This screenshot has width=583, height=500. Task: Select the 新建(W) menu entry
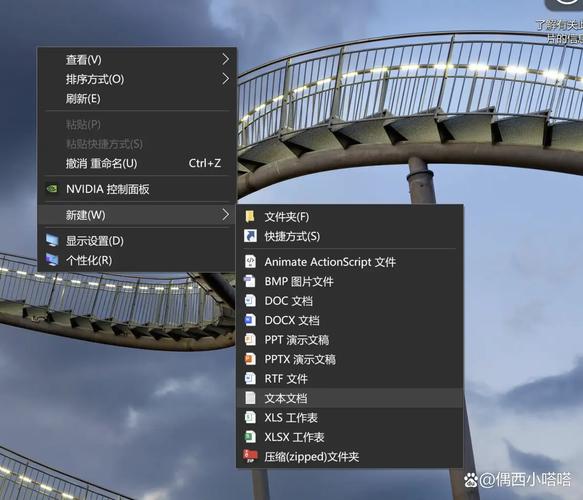click(x=137, y=215)
